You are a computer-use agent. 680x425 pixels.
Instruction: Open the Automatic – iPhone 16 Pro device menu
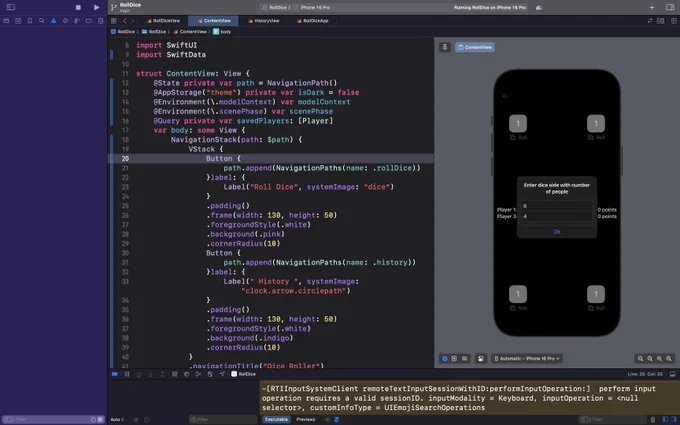[x=527, y=359]
